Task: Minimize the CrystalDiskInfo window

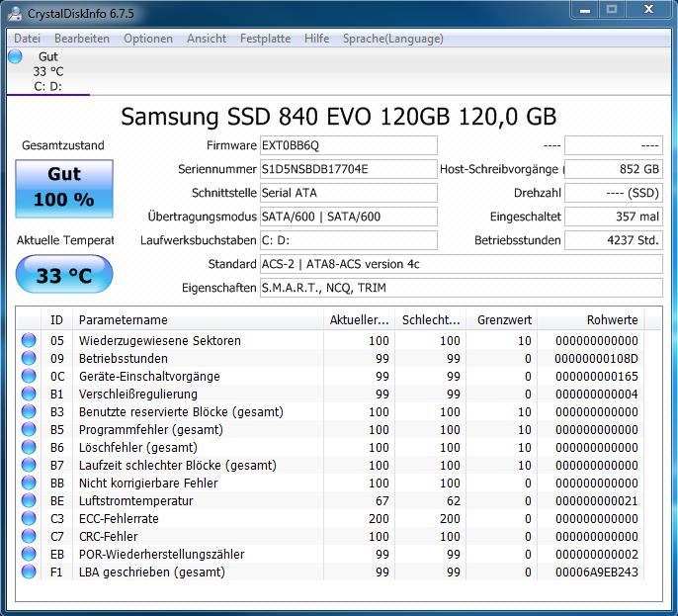Action: 585,10
